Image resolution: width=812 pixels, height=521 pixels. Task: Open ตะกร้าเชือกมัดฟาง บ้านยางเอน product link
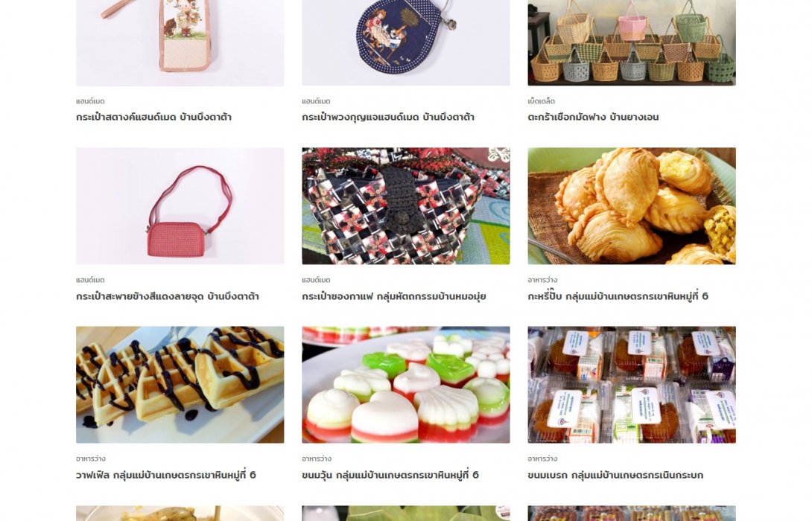593,117
